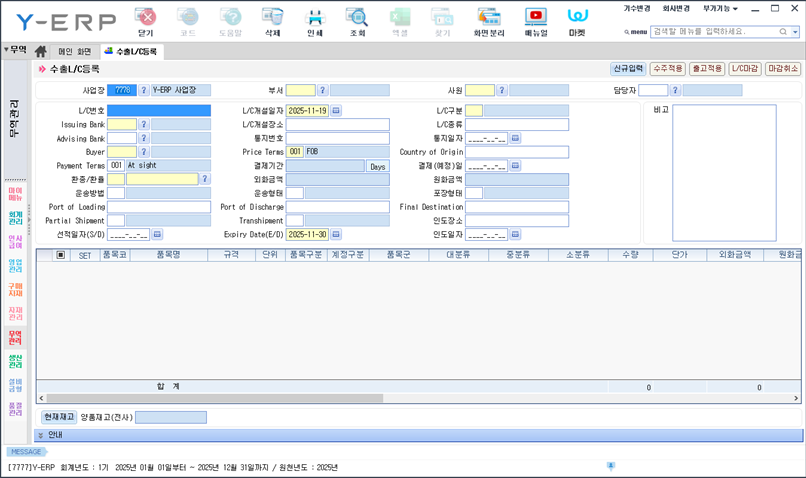
Task: Open calendar picker for L/C개설일자
Action: pos(336,111)
